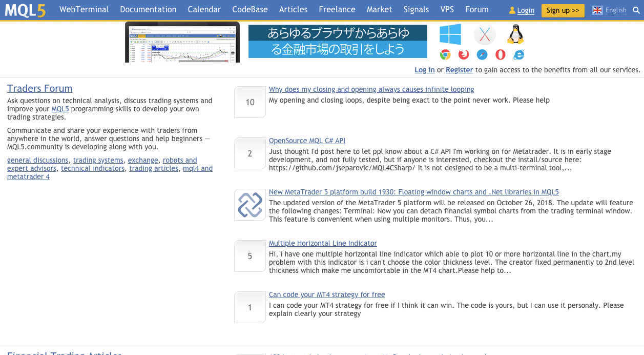
Task: Open the VPS menu item
Action: (x=447, y=10)
